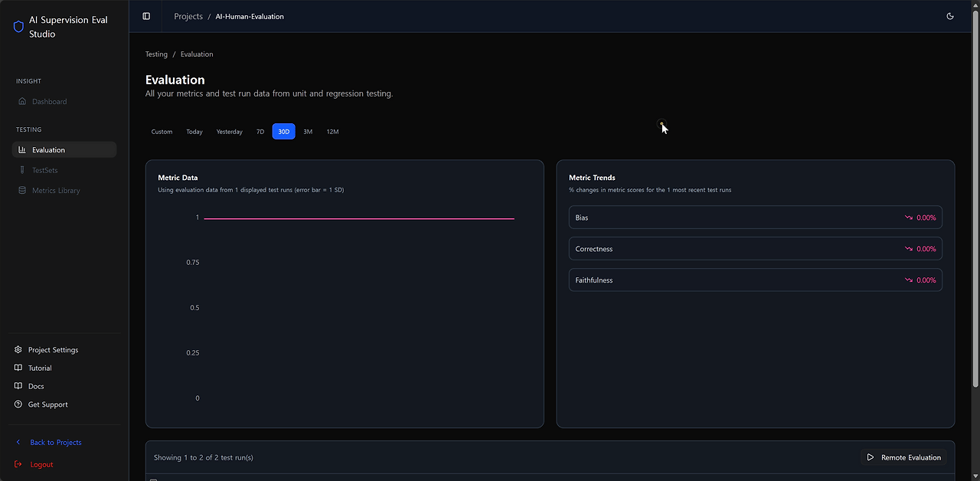Click the Logout arrow icon
The width and height of the screenshot is (980, 481).
(19, 464)
